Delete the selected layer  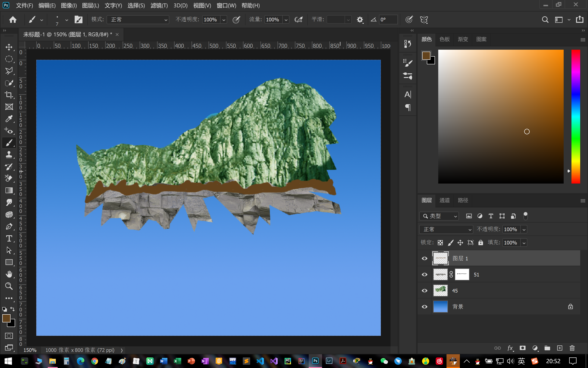tap(572, 348)
